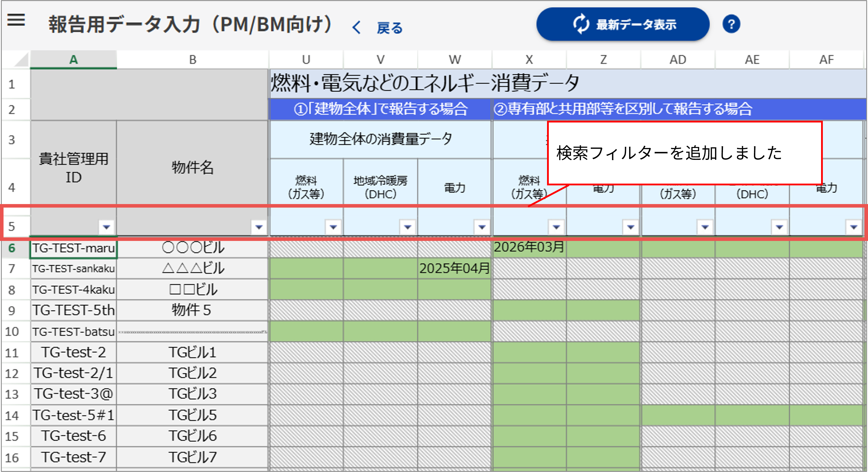
Task: Open filter dropdown in column Z
Action: pyautogui.click(x=631, y=227)
